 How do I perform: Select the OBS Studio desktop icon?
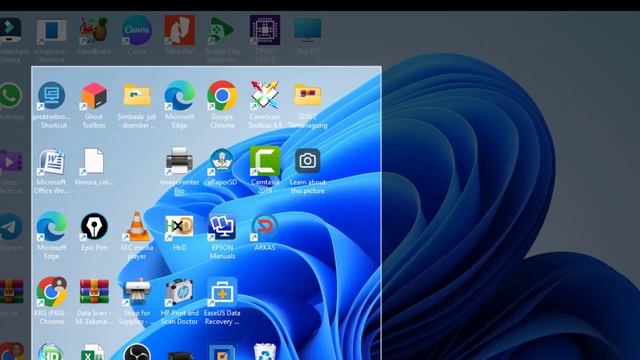tap(137, 352)
